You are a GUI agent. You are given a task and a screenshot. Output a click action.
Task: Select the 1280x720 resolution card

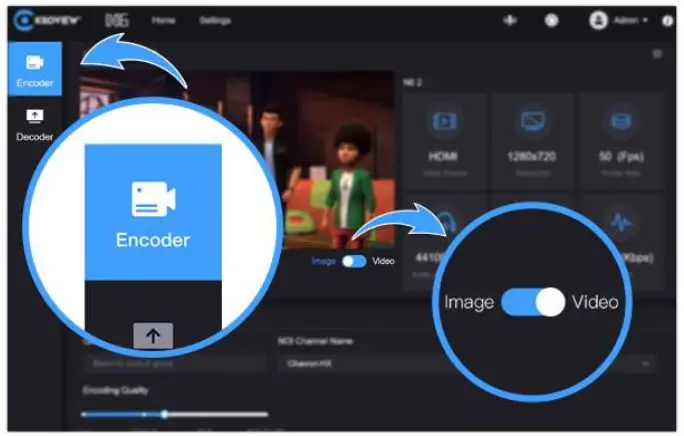tap(532, 142)
